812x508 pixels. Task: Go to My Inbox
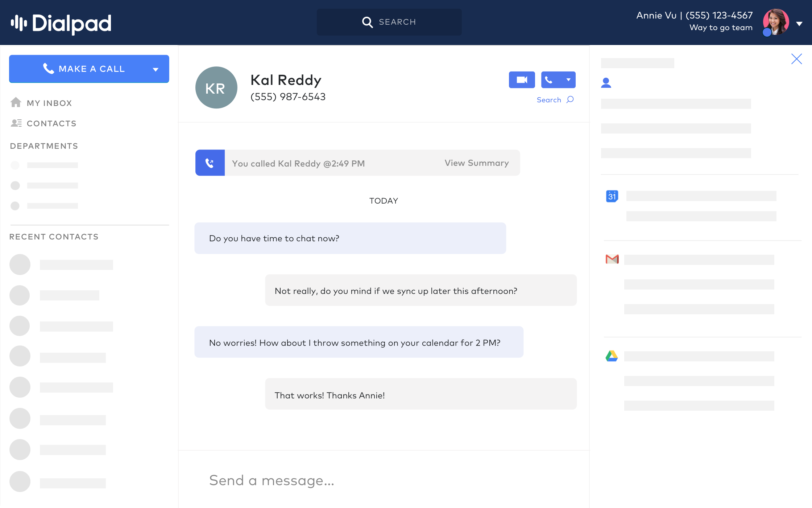click(49, 103)
